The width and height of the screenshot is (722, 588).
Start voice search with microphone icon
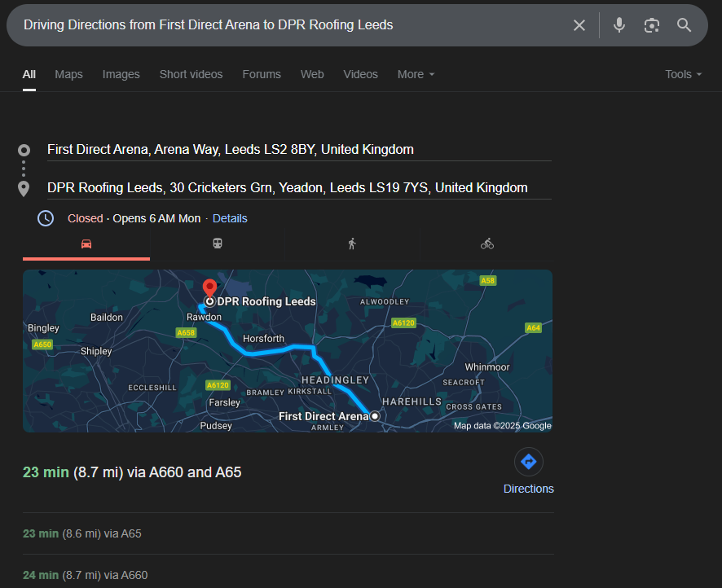click(619, 25)
